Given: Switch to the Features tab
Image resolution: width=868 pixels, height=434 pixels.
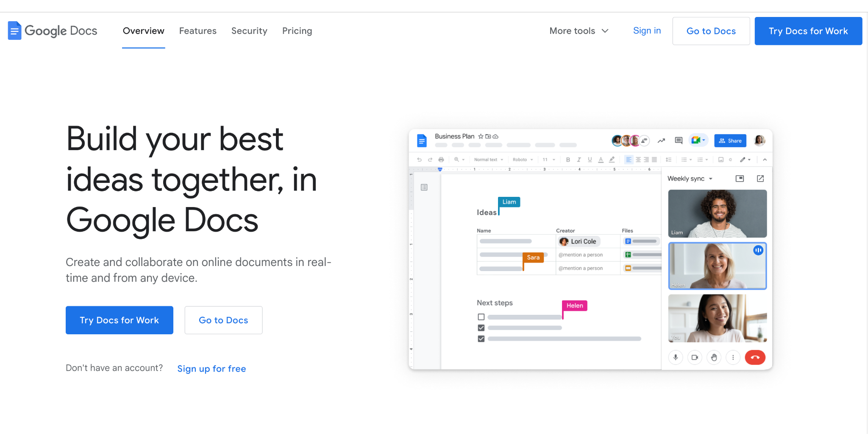Looking at the screenshot, I should click(x=198, y=31).
